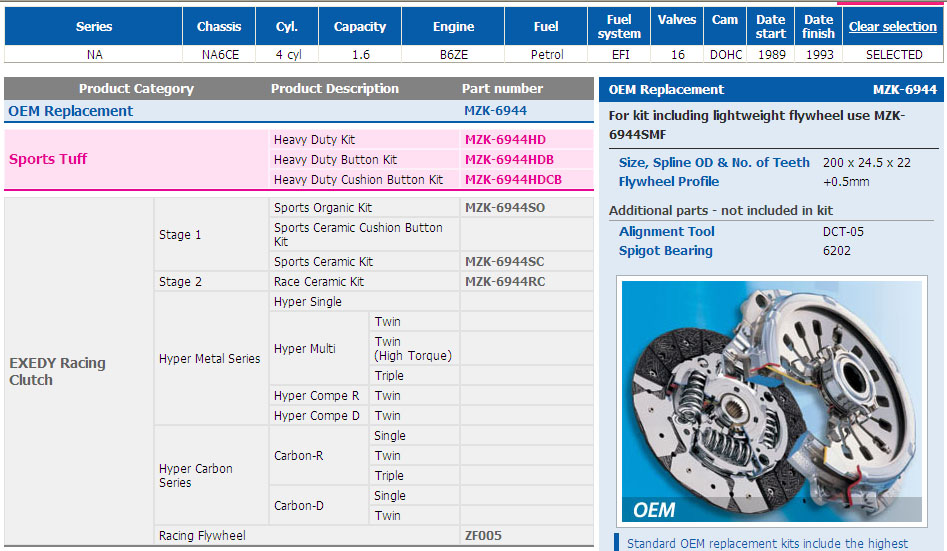Image resolution: width=947 pixels, height=551 pixels.
Task: Click the Chassis column header
Action: pyautogui.click(x=219, y=27)
